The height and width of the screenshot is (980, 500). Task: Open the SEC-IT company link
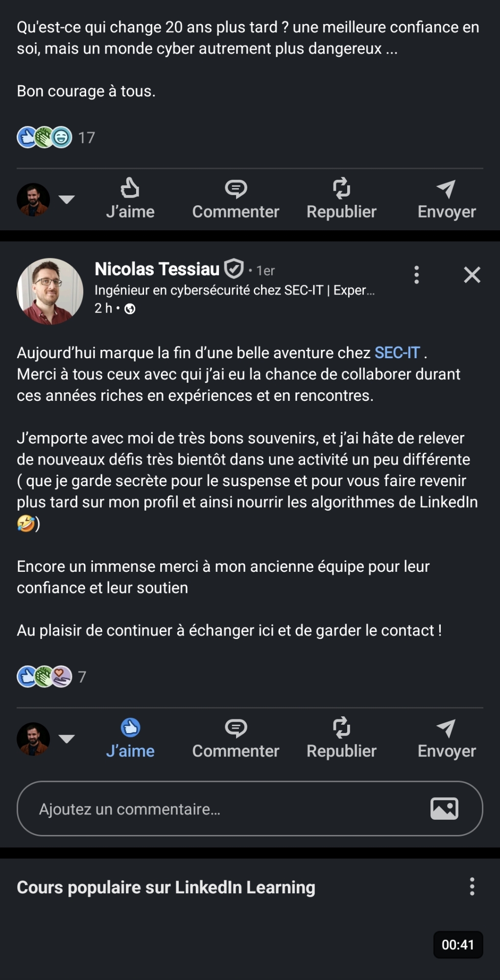point(397,353)
